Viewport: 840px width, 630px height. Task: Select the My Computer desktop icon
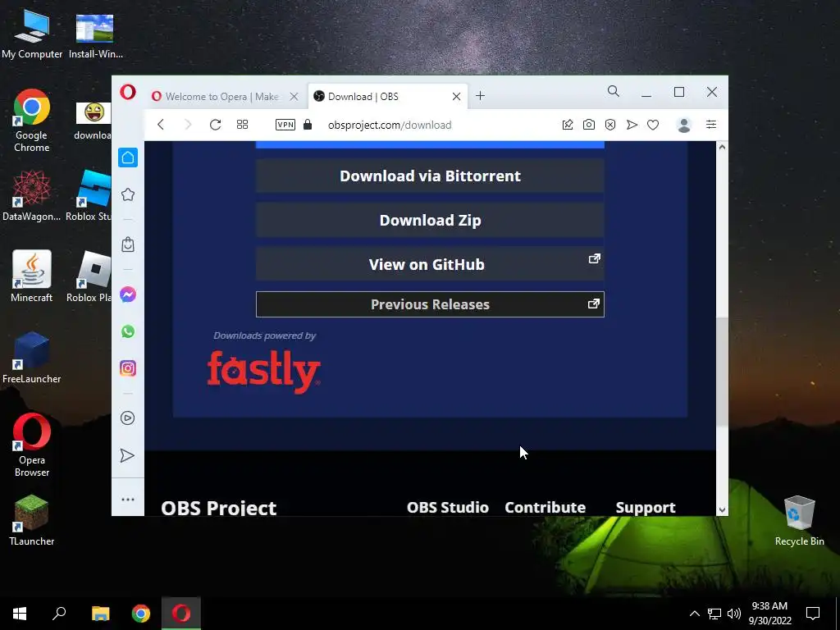(x=32, y=34)
